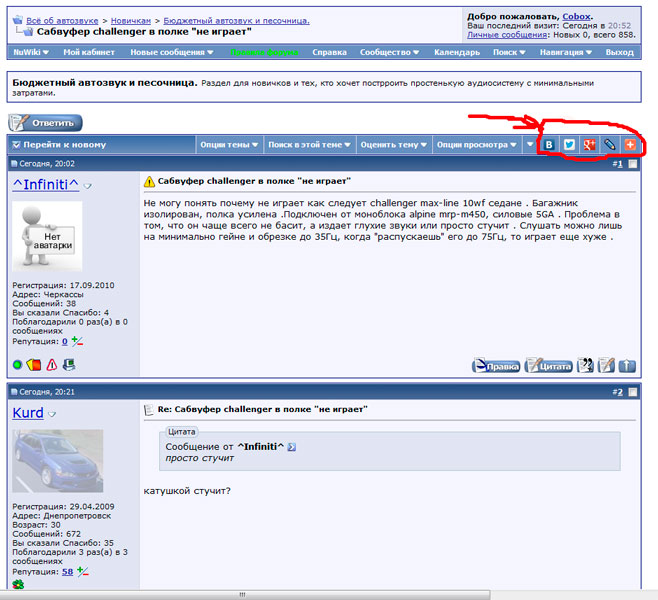Open 'Мой кабинет' in navigation bar
This screenshot has width=658, height=600.
[x=91, y=52]
